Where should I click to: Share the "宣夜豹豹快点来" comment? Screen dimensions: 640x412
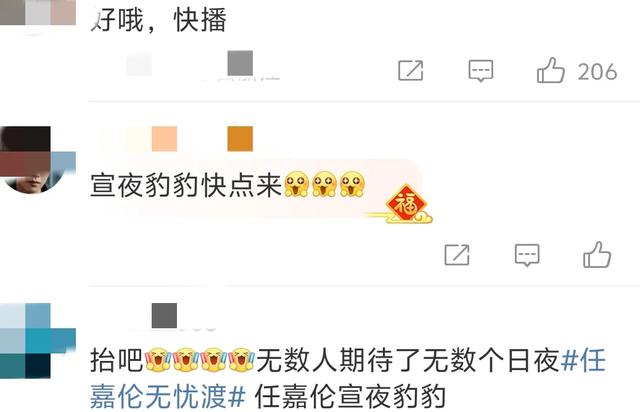pyautogui.click(x=457, y=255)
